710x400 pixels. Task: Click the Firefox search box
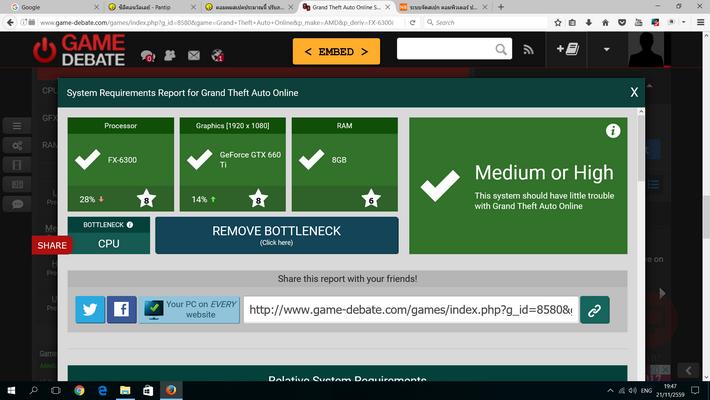[485, 22]
